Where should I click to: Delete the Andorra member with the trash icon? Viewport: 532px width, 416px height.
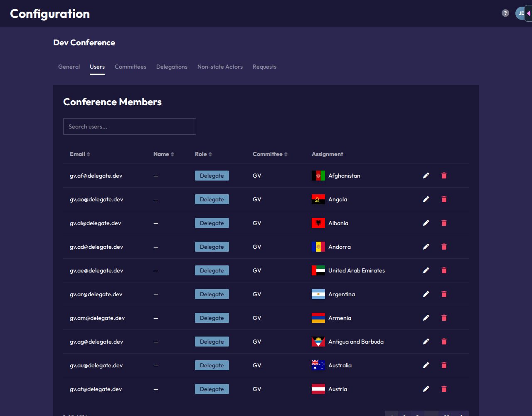click(444, 247)
